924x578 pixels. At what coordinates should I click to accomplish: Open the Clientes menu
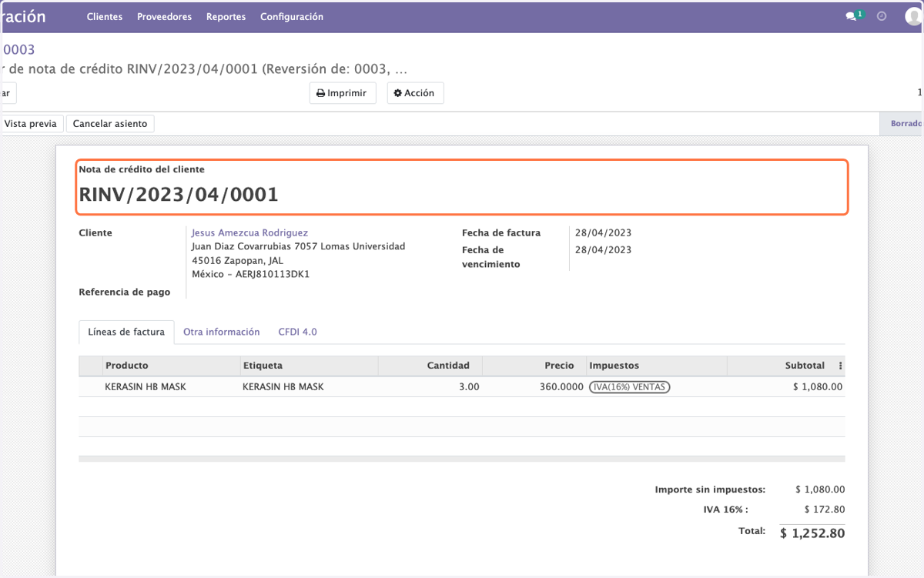[105, 16]
